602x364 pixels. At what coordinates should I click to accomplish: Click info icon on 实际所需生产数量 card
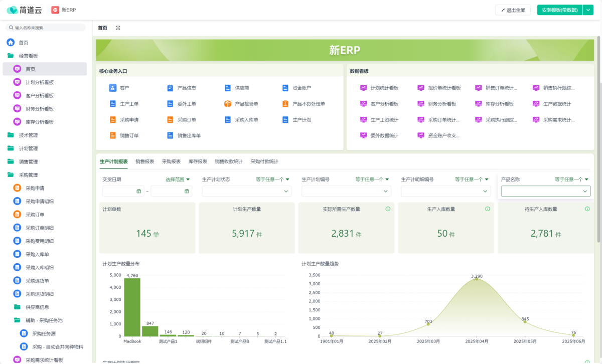tap(388, 209)
